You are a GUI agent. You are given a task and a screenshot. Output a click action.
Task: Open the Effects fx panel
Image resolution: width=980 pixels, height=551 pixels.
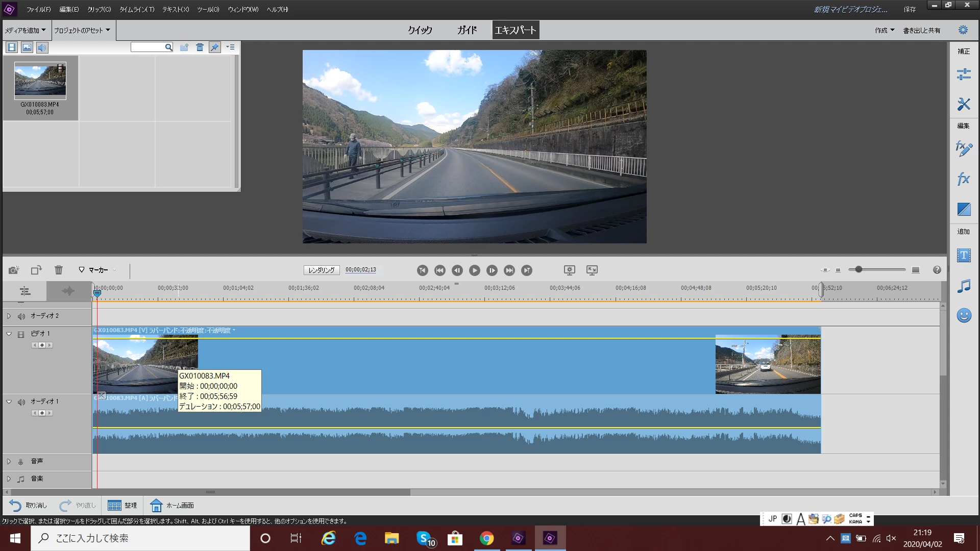click(963, 179)
